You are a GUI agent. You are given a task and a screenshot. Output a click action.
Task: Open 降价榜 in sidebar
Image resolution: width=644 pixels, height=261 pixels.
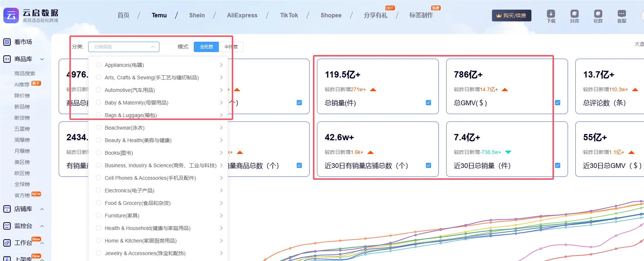(x=22, y=96)
